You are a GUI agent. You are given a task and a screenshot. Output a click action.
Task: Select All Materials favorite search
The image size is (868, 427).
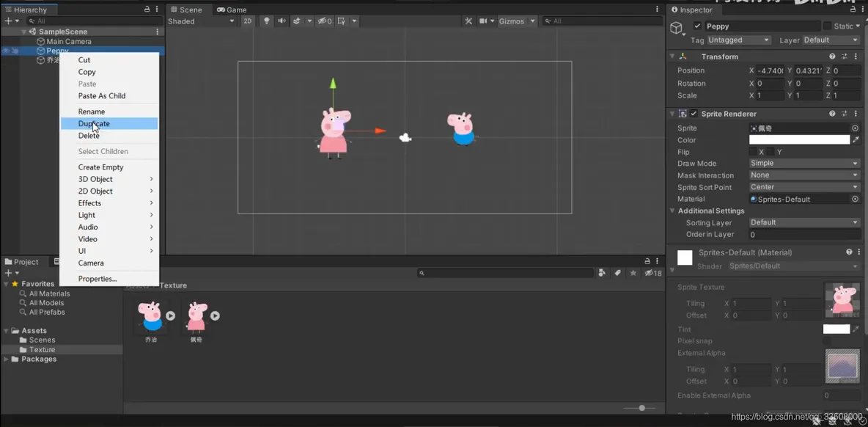pyautogui.click(x=49, y=293)
